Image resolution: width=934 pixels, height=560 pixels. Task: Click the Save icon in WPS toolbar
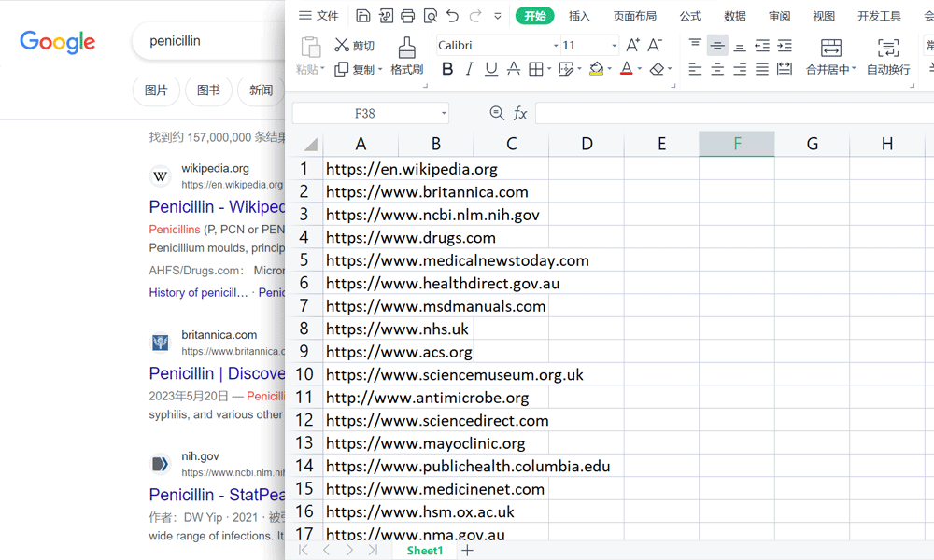coord(362,16)
